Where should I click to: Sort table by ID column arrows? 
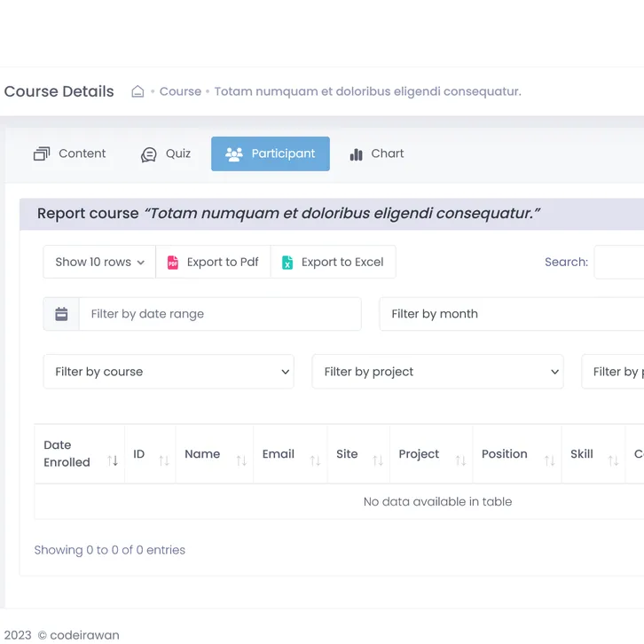(x=164, y=460)
